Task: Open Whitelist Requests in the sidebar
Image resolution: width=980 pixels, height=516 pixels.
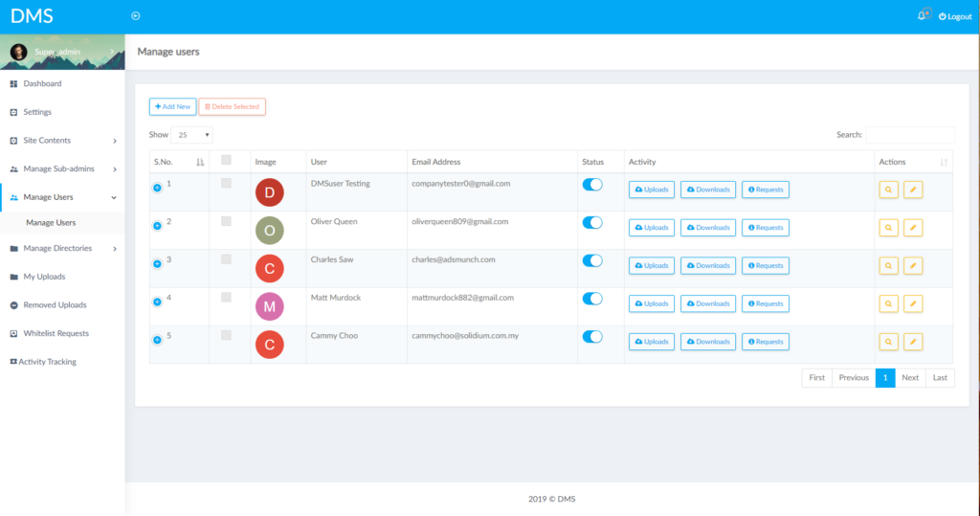Action: tap(56, 334)
